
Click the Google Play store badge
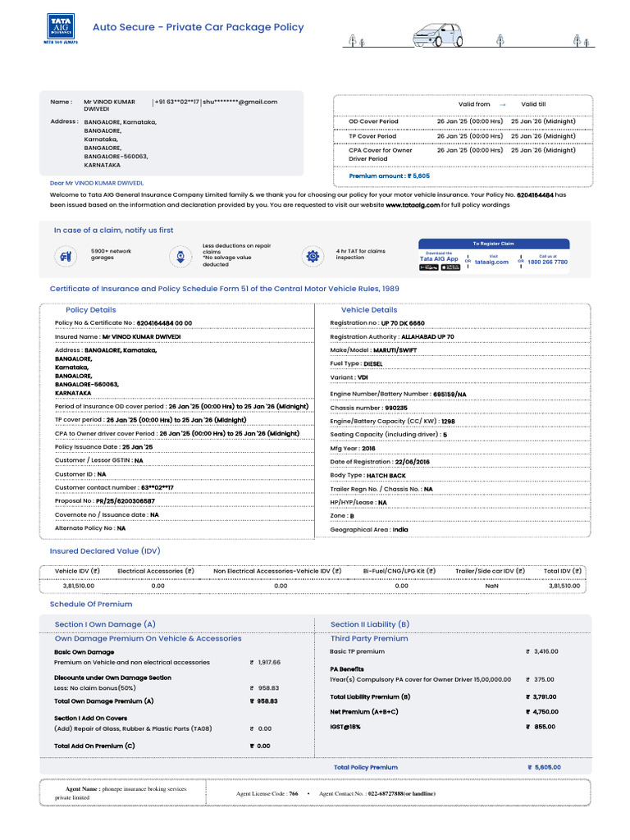tap(428, 267)
